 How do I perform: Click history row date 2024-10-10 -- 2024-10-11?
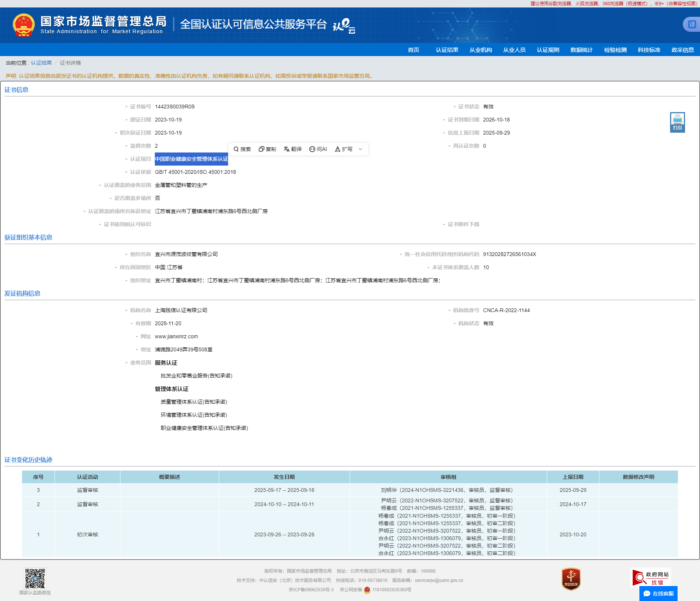point(284,504)
